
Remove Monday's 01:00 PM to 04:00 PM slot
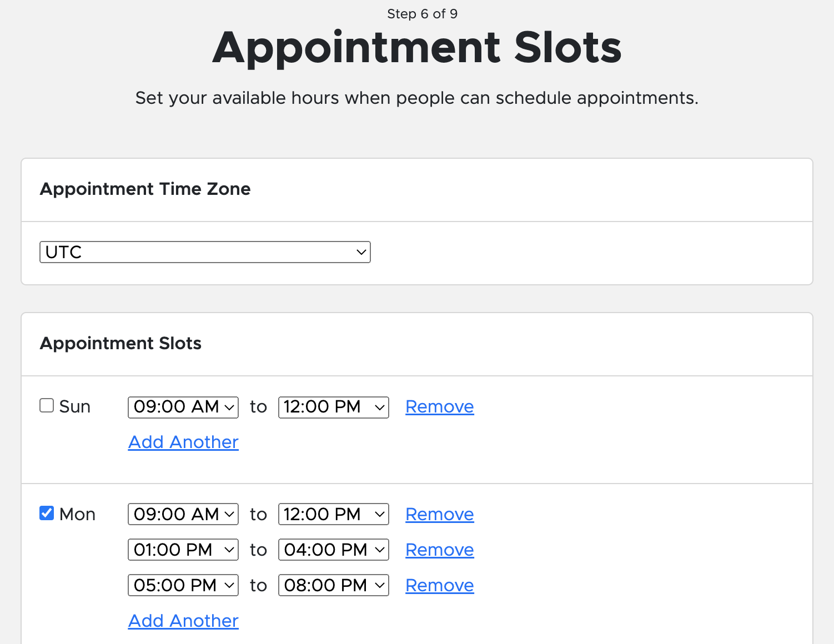point(439,550)
